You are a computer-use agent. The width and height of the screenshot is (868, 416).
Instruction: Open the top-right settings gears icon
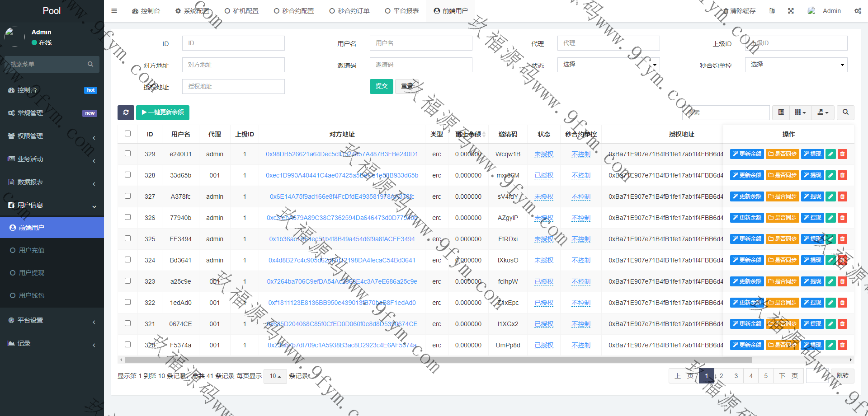coord(858,11)
